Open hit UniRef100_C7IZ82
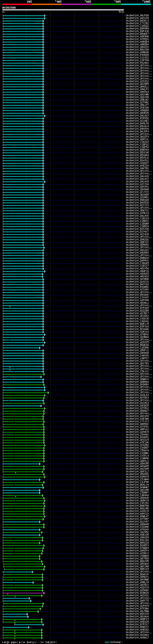 click(x=137, y=23)
